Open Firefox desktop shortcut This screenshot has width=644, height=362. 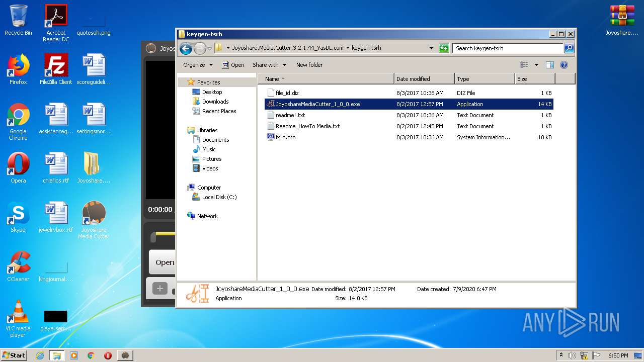pyautogui.click(x=18, y=69)
